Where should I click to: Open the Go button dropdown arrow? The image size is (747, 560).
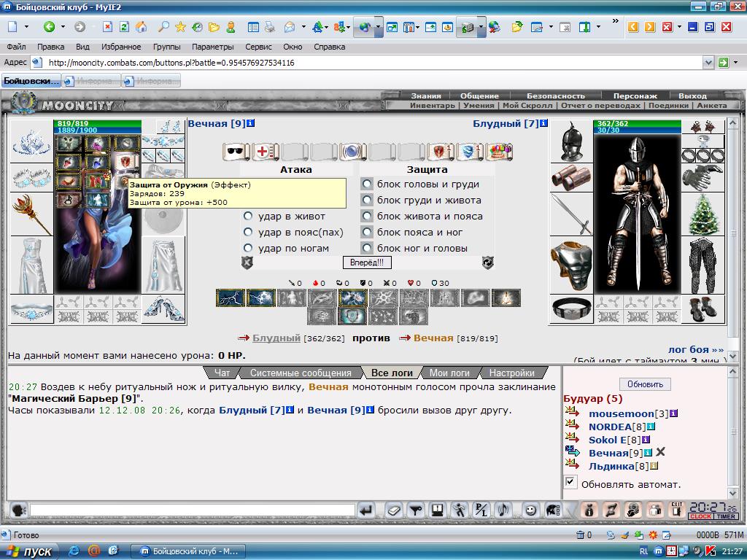736,63
